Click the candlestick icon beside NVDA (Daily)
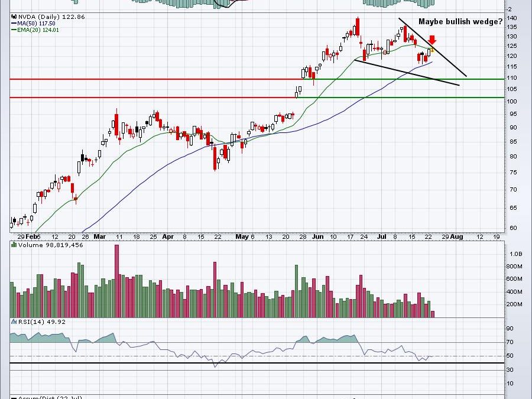This screenshot has height=399, width=532. click(14, 17)
